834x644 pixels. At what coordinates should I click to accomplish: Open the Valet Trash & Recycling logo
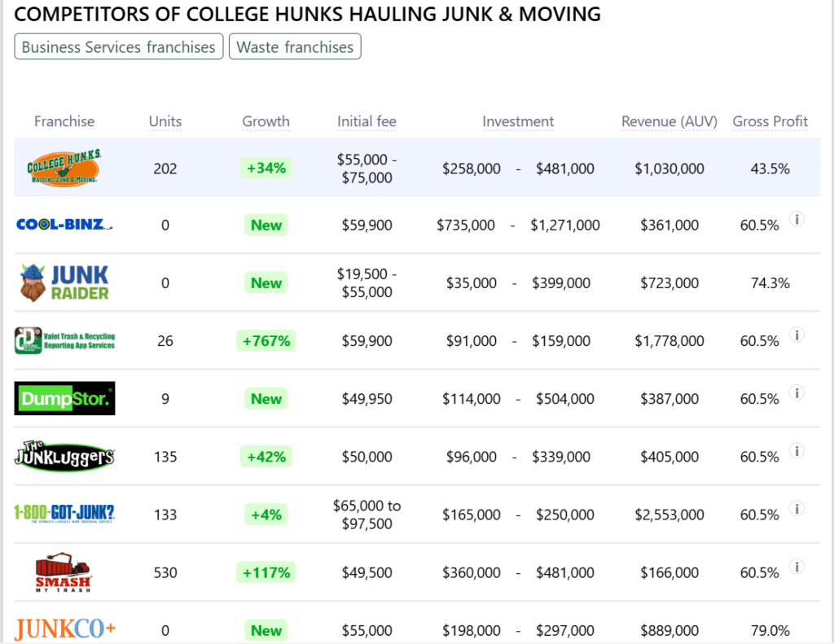(x=64, y=340)
